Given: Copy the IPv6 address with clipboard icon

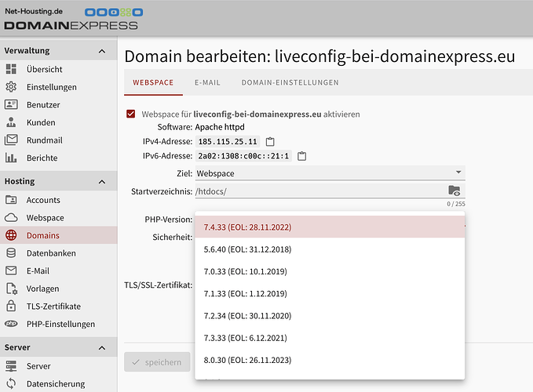Looking at the screenshot, I should (301, 156).
